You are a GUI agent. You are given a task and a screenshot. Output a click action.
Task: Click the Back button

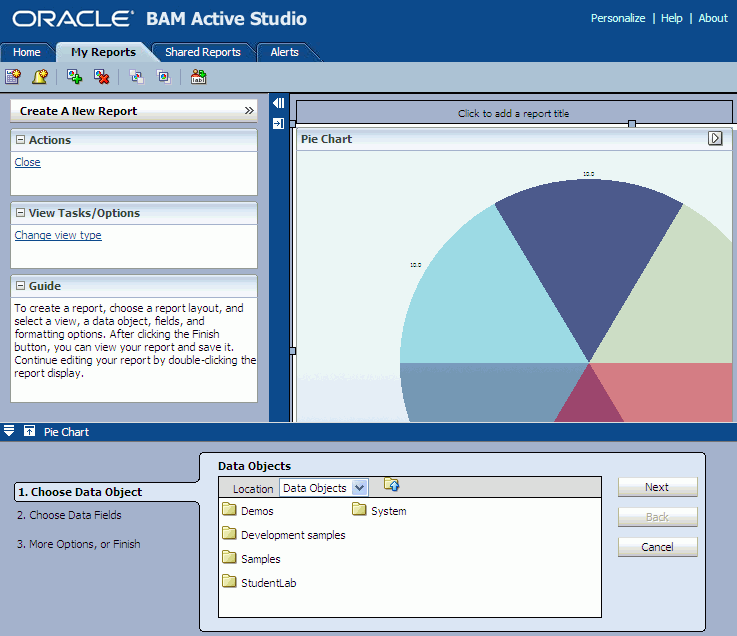click(658, 517)
